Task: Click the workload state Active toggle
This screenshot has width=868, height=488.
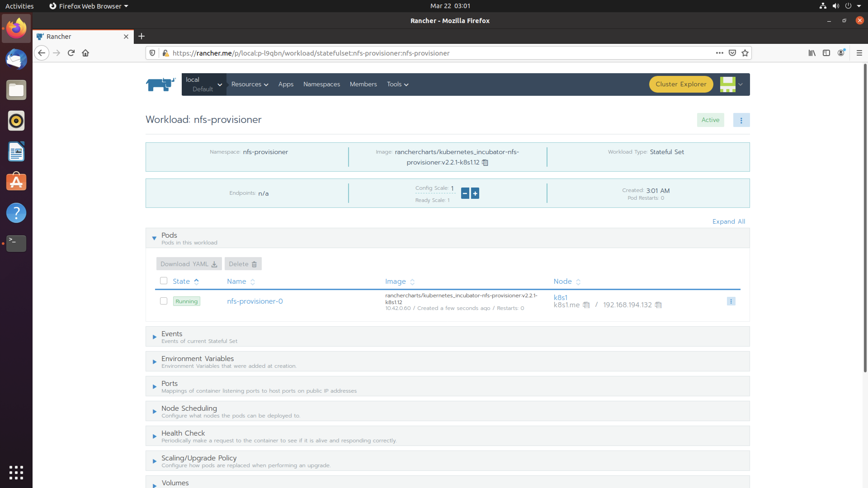Action: 711,120
